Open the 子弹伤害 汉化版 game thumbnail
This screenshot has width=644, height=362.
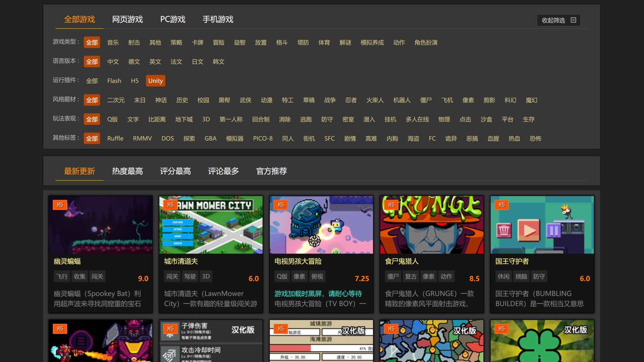[x=211, y=341]
